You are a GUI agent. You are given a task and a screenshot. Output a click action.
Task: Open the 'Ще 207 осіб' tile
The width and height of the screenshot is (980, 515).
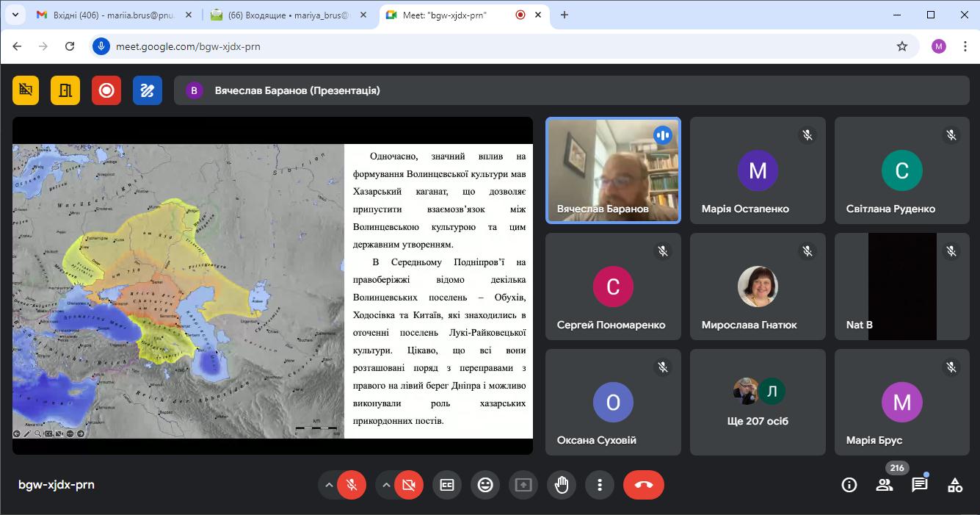tap(758, 402)
